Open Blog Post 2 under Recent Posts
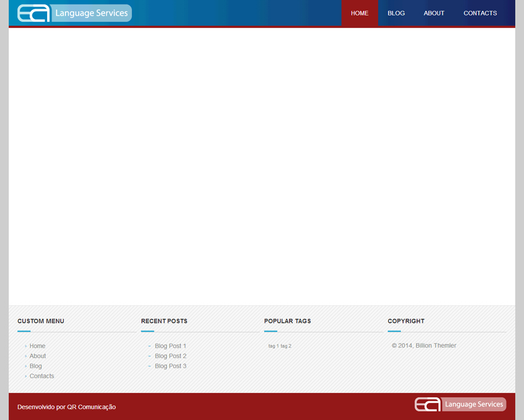The width and height of the screenshot is (524, 420). (x=170, y=356)
